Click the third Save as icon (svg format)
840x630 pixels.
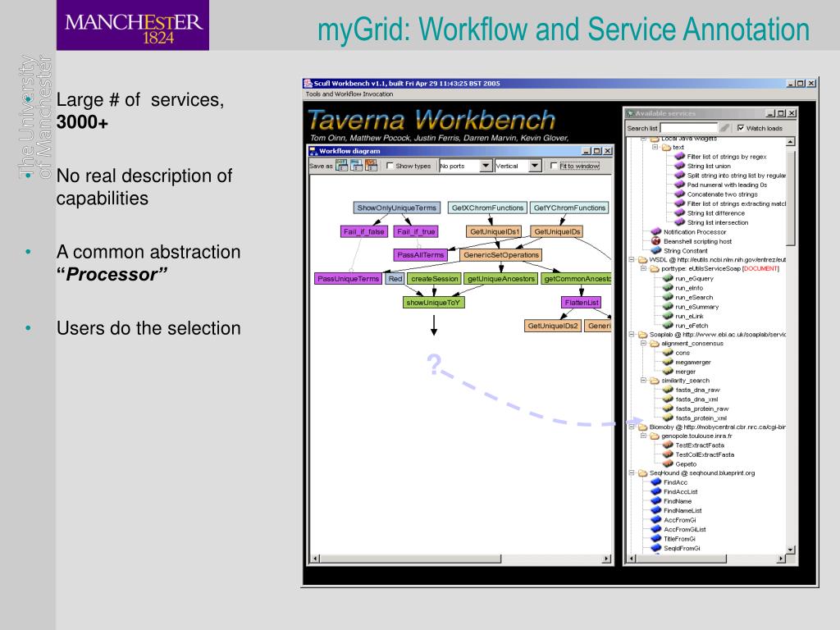pos(372,165)
